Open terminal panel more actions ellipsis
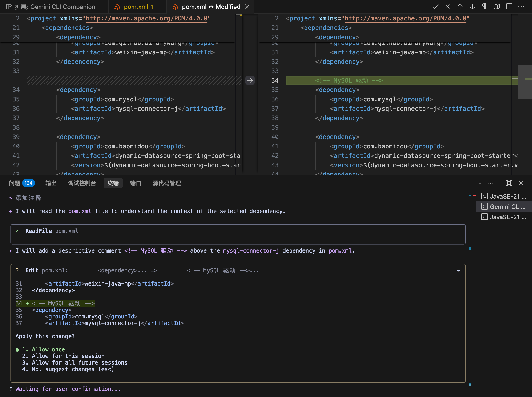The width and height of the screenshot is (532, 397). [490, 183]
